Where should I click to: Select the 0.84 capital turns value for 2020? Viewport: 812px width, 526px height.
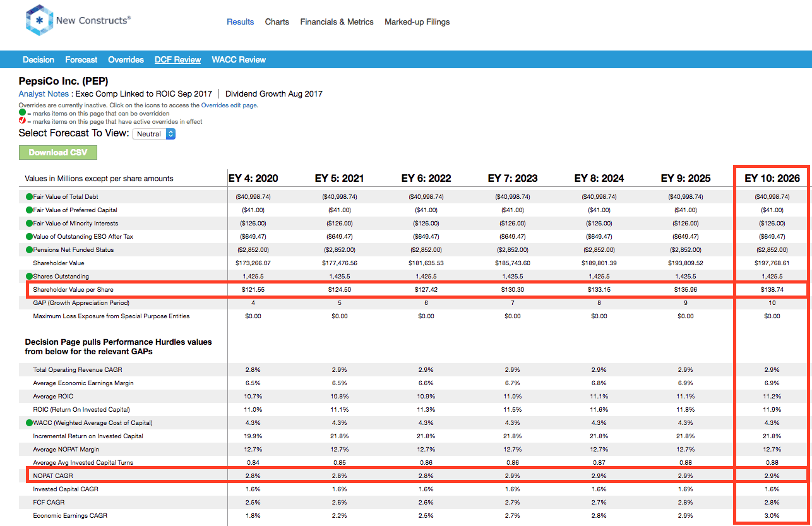[x=253, y=463]
